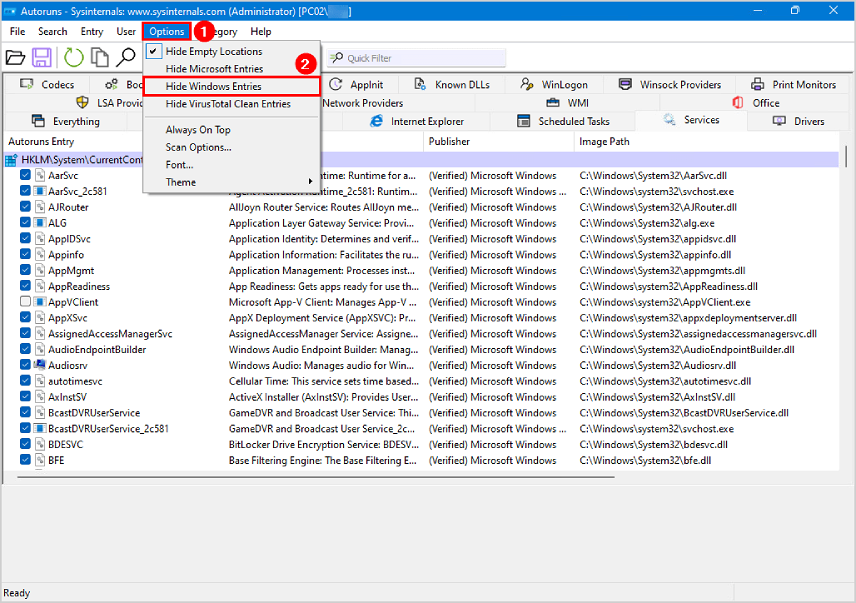Close the open Options menu
Viewport: 856px width, 603px height.
click(167, 32)
